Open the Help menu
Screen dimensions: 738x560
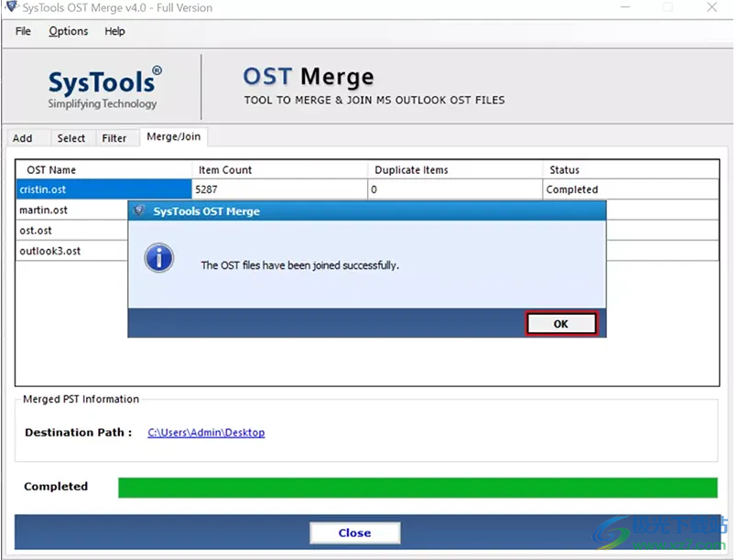coord(114,31)
